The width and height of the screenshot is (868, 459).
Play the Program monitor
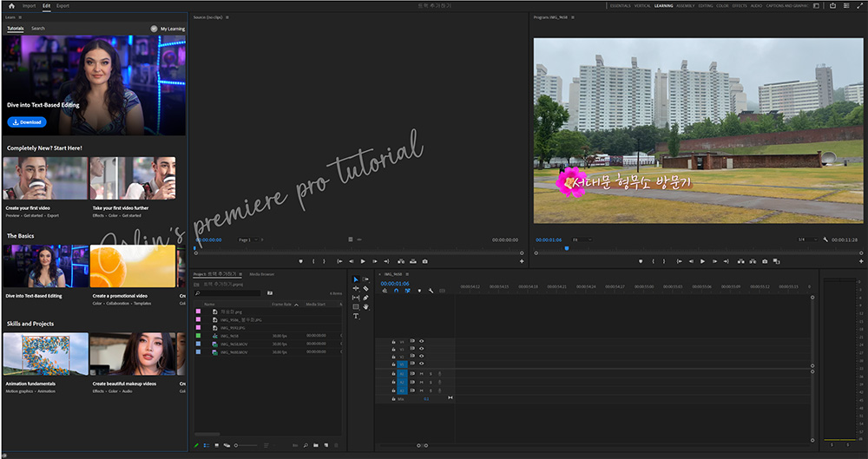(702, 261)
